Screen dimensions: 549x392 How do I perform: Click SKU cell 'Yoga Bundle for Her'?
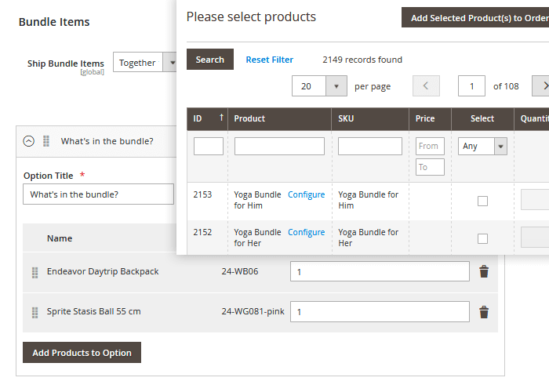(369, 238)
